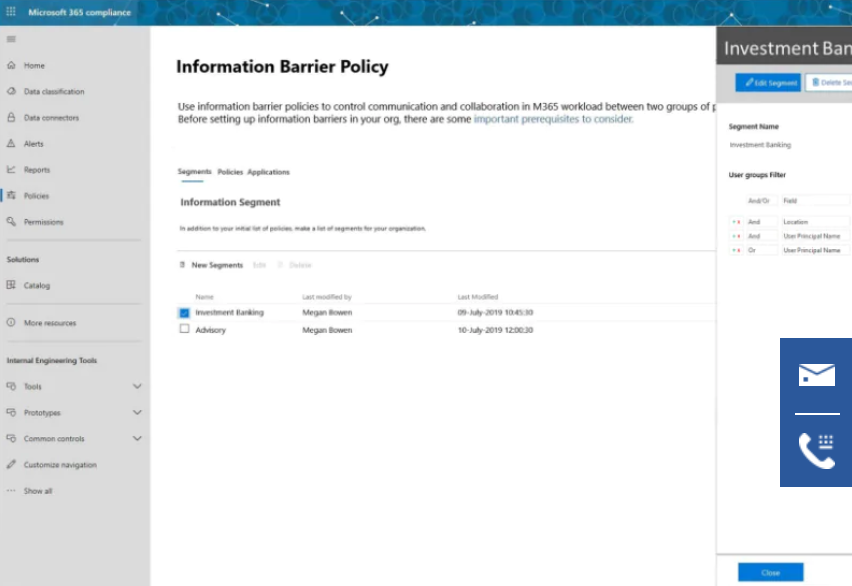This screenshot has height=586, width=852.
Task: Click the floating envelope mail icon
Action: pyautogui.click(x=816, y=375)
